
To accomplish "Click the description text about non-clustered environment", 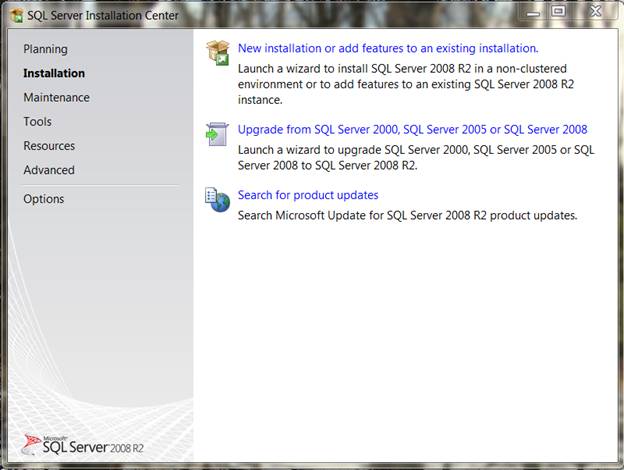I will (406, 84).
